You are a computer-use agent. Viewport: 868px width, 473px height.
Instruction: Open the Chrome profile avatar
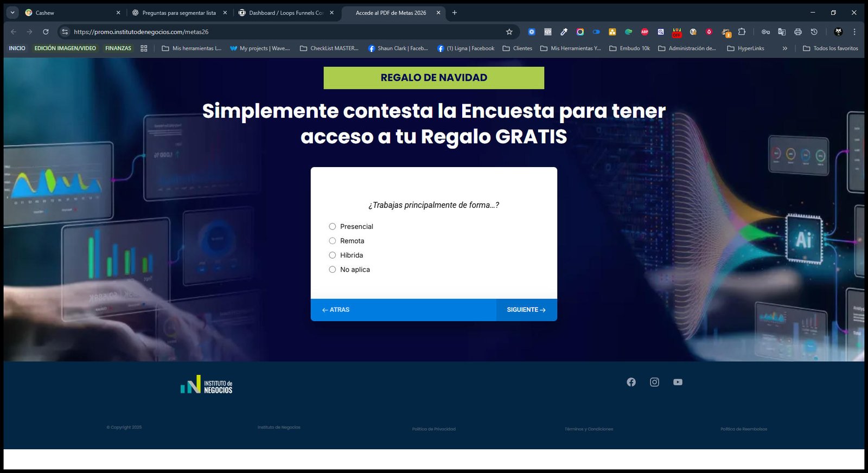[838, 32]
